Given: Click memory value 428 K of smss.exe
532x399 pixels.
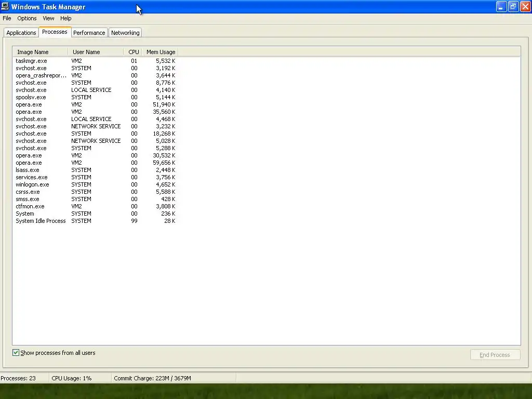Looking at the screenshot, I should pos(168,199).
